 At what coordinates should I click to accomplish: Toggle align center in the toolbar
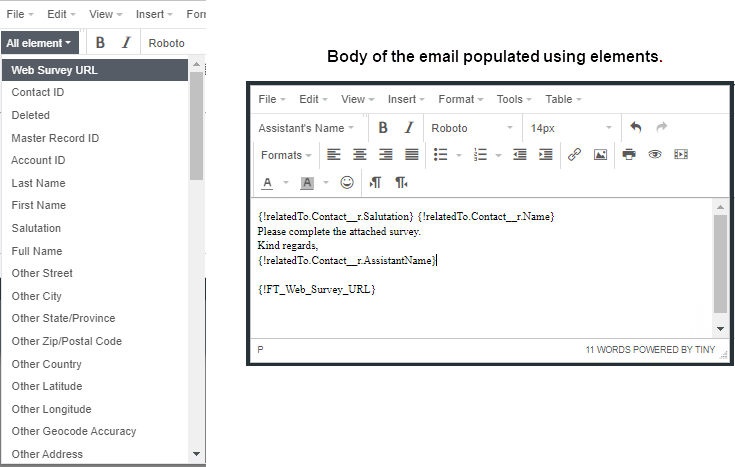tap(359, 155)
